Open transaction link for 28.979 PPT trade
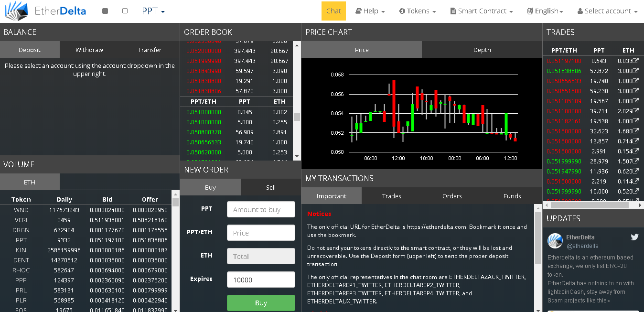 point(635,161)
